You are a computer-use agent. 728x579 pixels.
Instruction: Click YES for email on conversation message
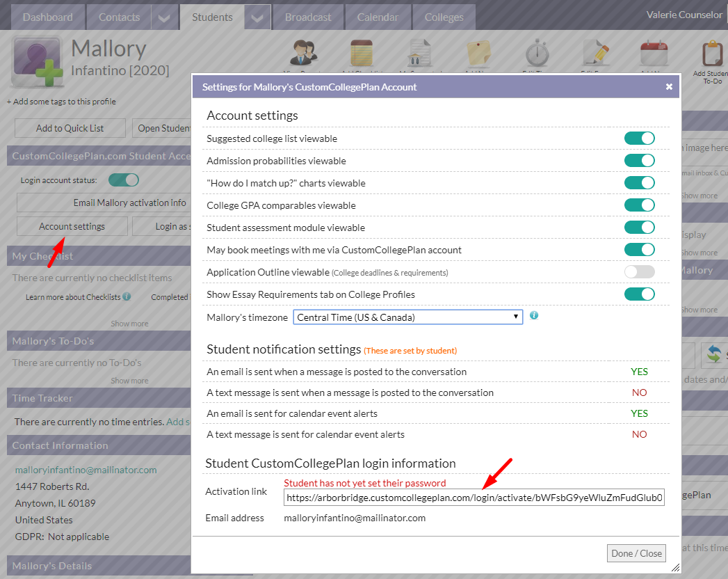pyautogui.click(x=639, y=372)
